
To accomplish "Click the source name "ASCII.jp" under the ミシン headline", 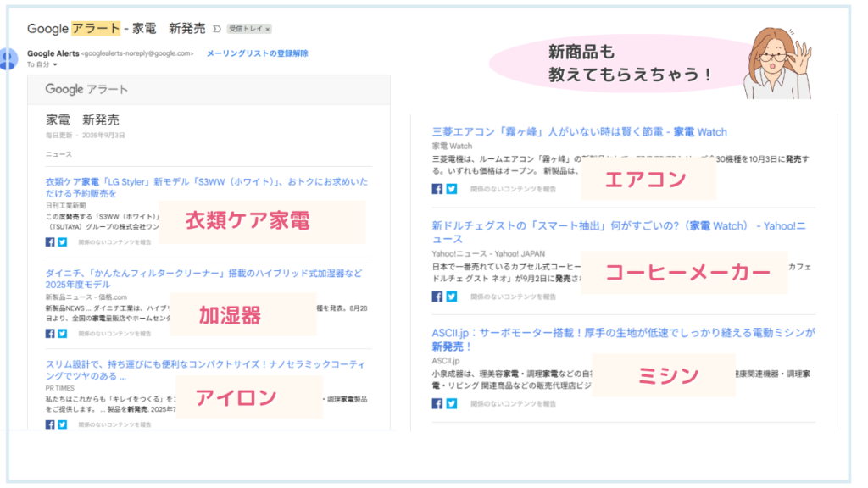I will click(446, 361).
